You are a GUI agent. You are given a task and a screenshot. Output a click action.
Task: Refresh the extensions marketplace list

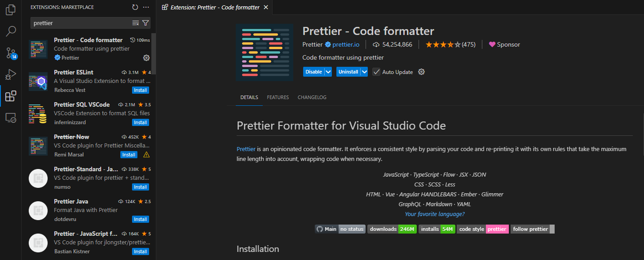[135, 7]
